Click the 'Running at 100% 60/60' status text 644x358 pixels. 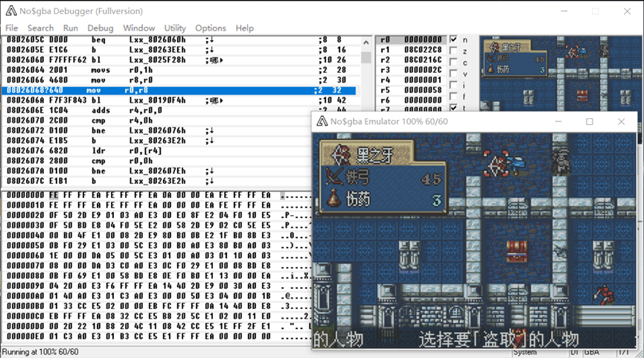(x=40, y=352)
